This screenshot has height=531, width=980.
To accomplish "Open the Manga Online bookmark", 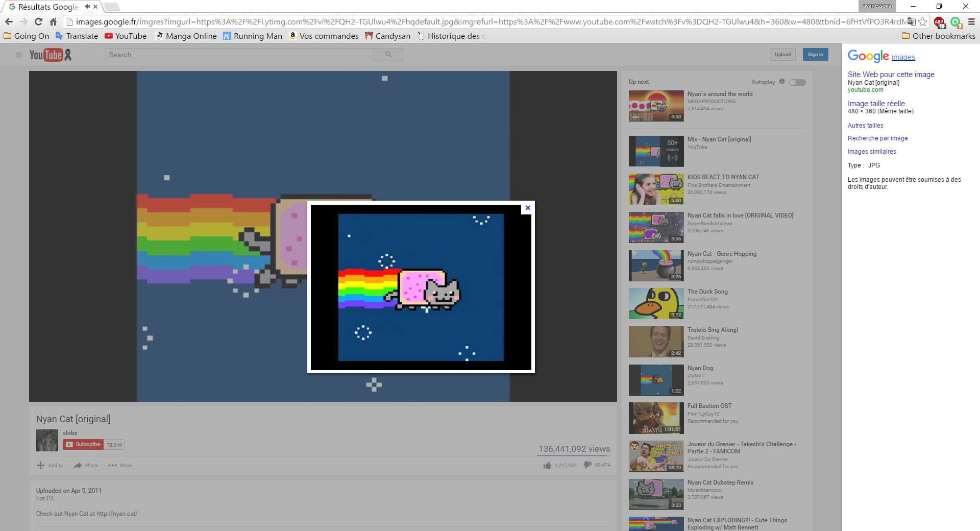I will pyautogui.click(x=186, y=36).
